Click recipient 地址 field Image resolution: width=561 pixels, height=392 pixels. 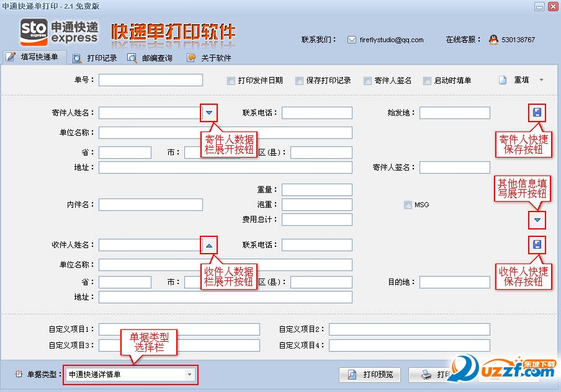(x=225, y=297)
